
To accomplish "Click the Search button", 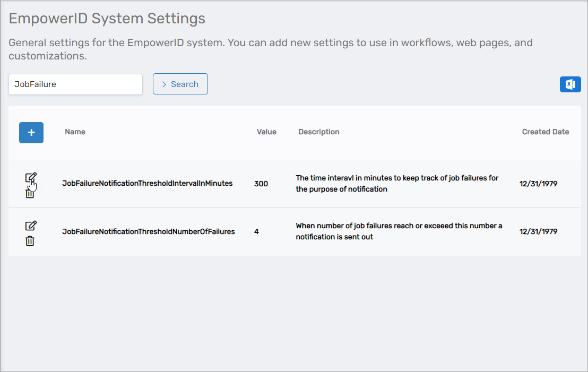I will tap(180, 84).
